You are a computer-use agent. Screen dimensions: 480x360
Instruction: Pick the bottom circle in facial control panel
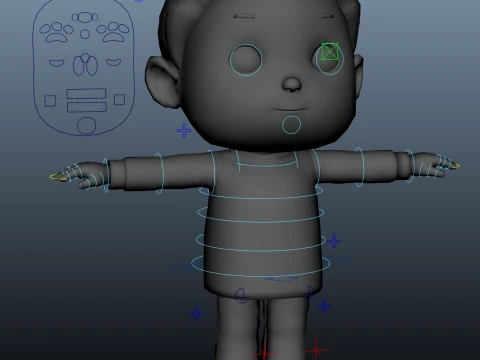[86, 126]
